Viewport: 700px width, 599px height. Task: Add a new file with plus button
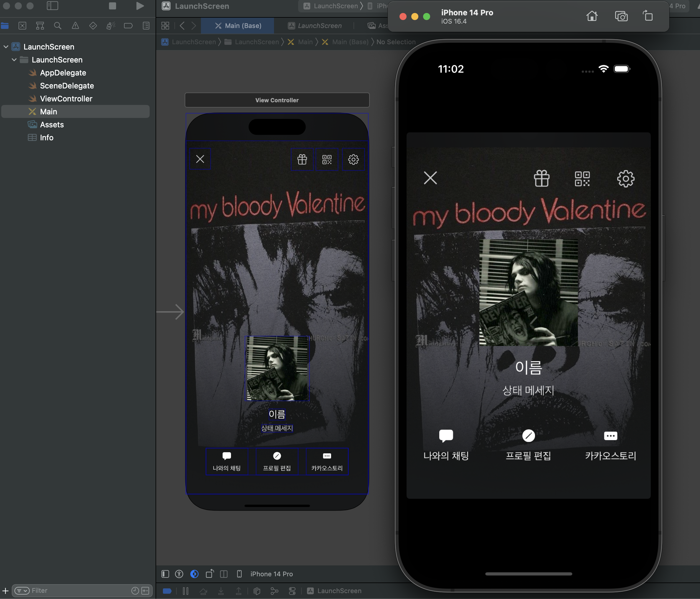point(5,590)
